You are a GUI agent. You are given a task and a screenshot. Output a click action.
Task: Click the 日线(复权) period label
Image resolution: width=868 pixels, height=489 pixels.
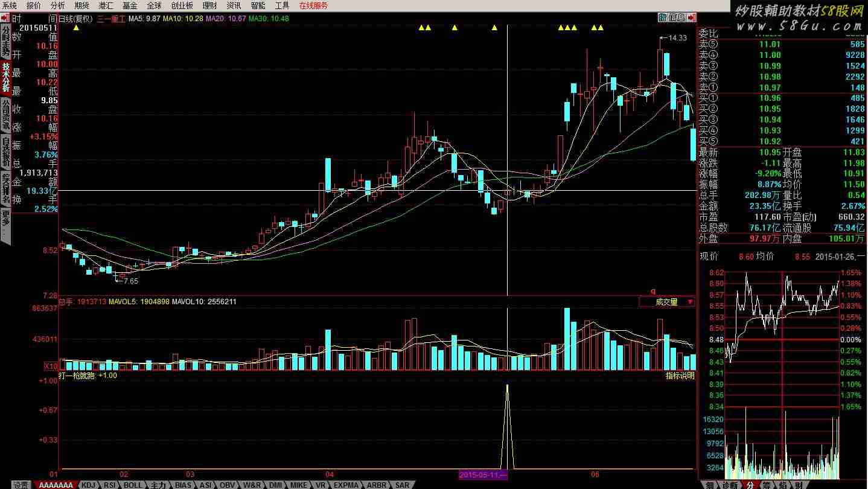74,19
